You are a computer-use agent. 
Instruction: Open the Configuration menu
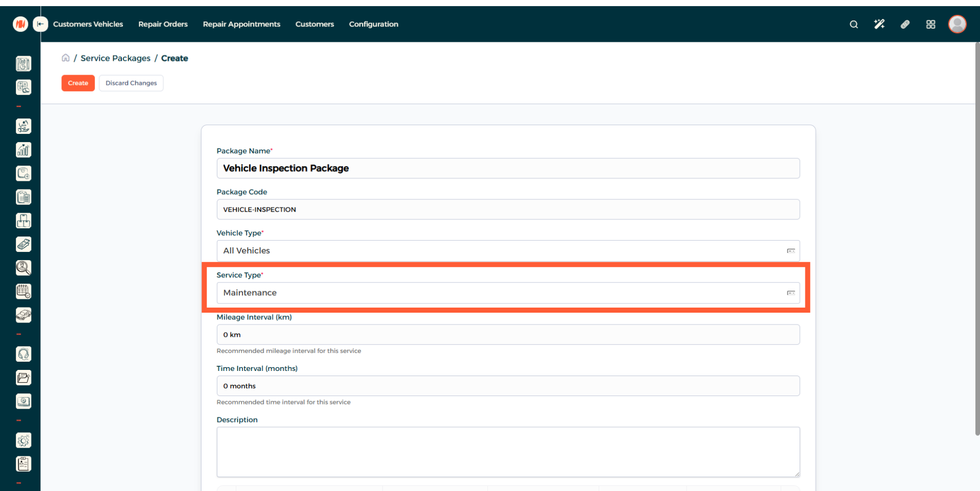point(373,24)
